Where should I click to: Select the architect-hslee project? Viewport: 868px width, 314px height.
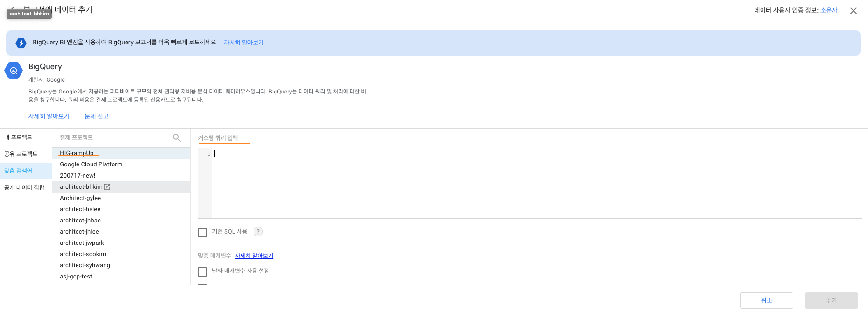coord(121,209)
